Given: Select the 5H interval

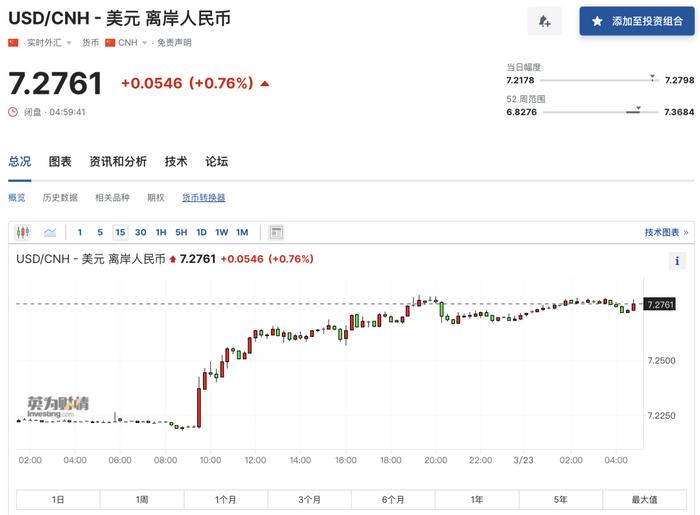Looking at the screenshot, I should pyautogui.click(x=181, y=232).
